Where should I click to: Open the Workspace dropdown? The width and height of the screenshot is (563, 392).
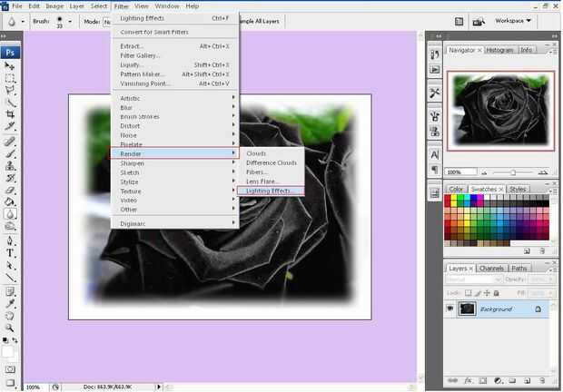tap(513, 21)
